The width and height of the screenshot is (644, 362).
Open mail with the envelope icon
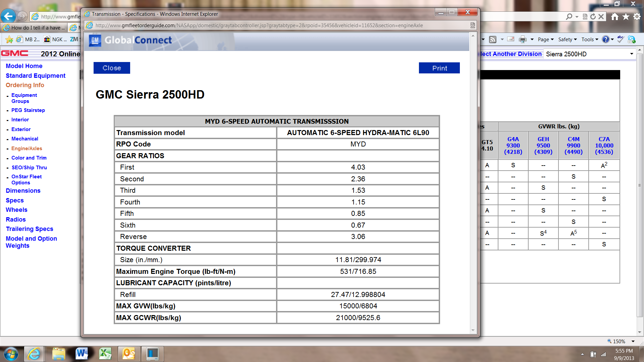coord(511,39)
